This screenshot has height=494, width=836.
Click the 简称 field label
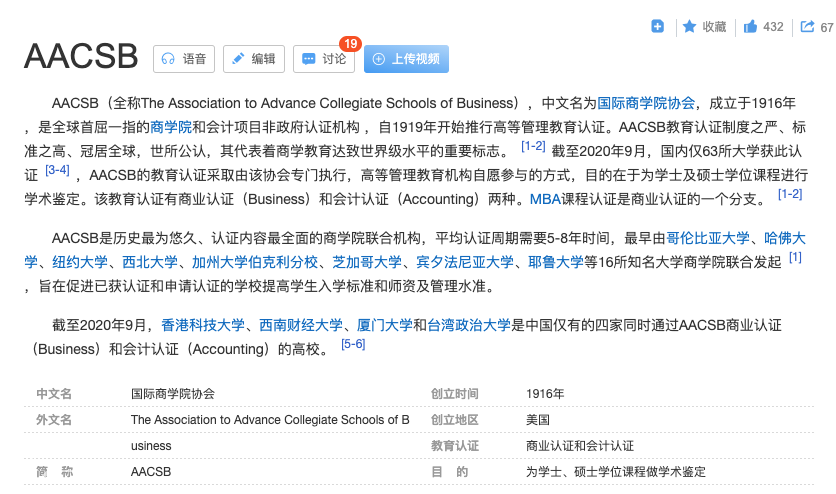[54, 472]
